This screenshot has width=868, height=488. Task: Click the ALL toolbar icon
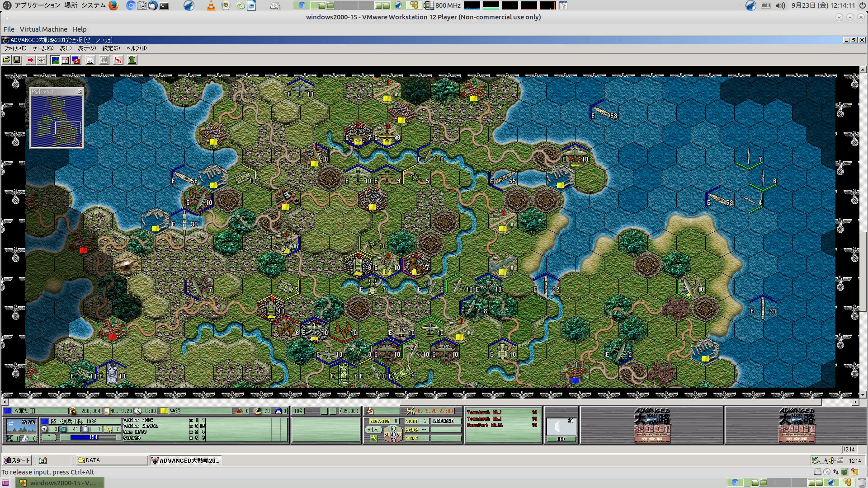pyautogui.click(x=104, y=60)
